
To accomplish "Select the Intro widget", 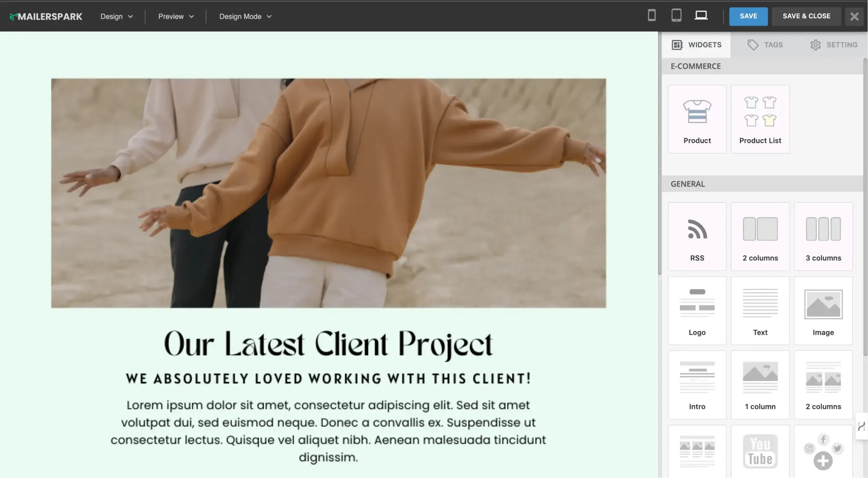I will point(697,385).
